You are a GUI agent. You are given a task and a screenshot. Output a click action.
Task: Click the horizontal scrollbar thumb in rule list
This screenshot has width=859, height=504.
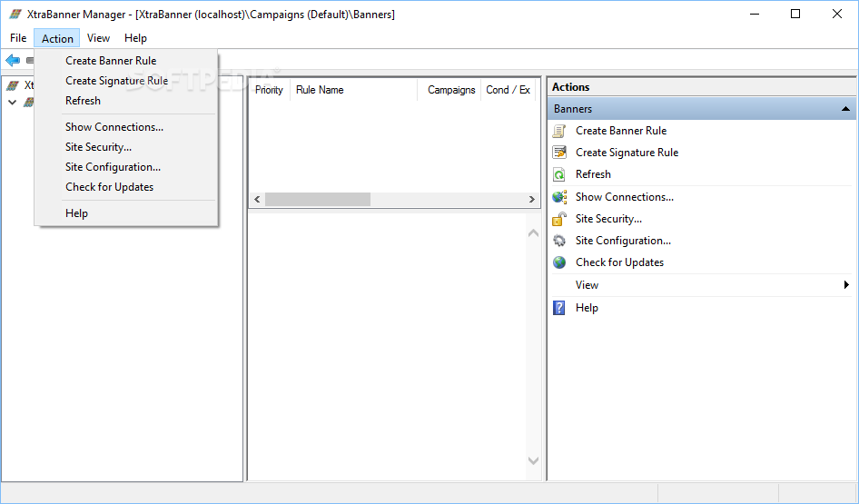318,200
